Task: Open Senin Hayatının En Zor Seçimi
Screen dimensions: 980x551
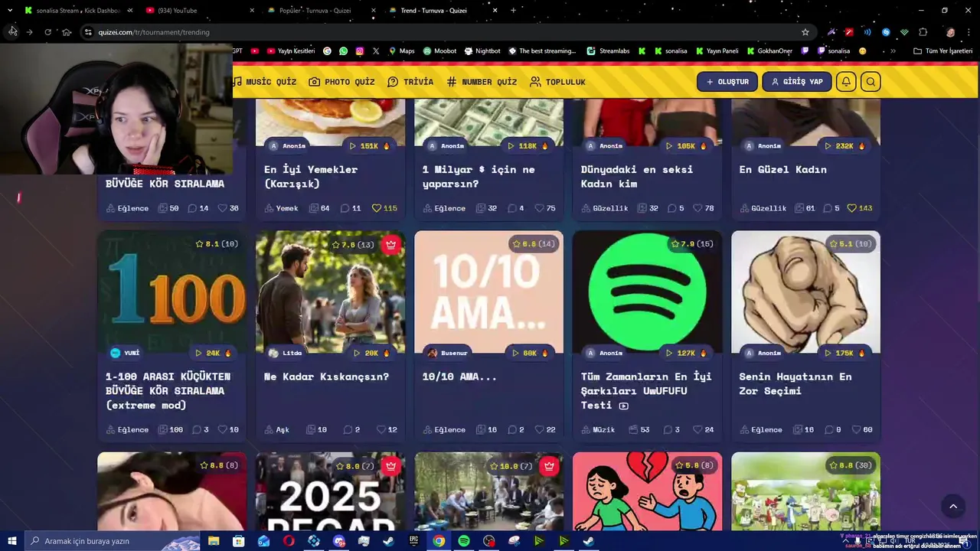Action: [x=795, y=383]
